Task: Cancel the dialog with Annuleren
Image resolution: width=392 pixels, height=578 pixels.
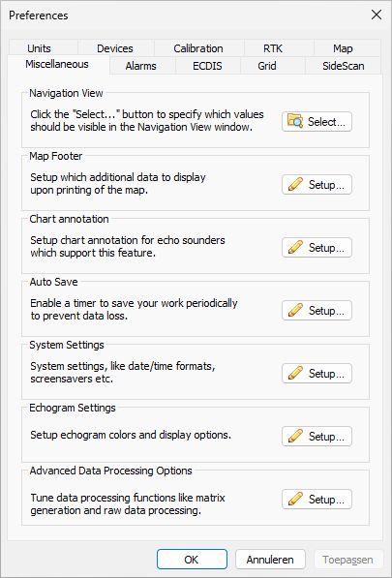Action: (270, 560)
